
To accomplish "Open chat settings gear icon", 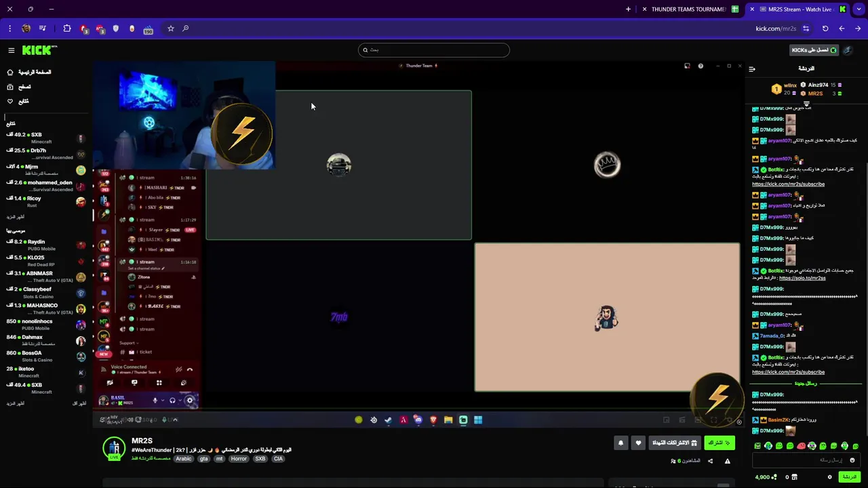I will tap(829, 477).
